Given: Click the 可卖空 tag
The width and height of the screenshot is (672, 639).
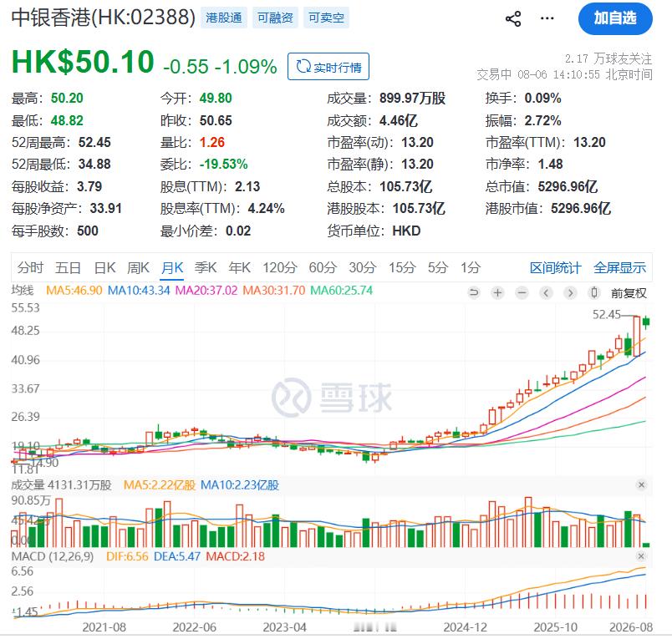Looking at the screenshot, I should point(326,18).
